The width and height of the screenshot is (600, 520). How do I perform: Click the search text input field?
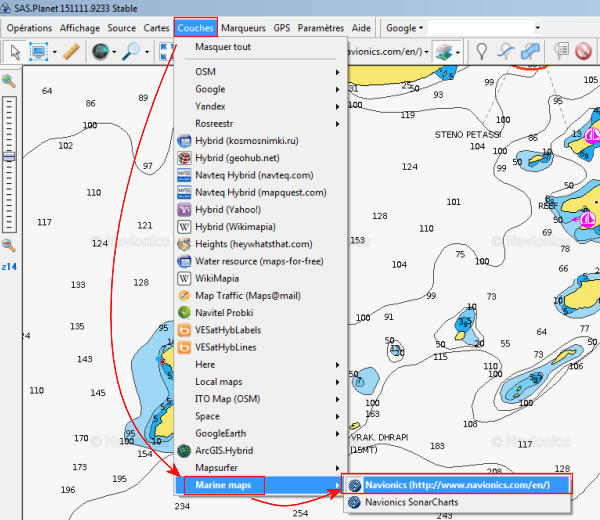click(481, 28)
